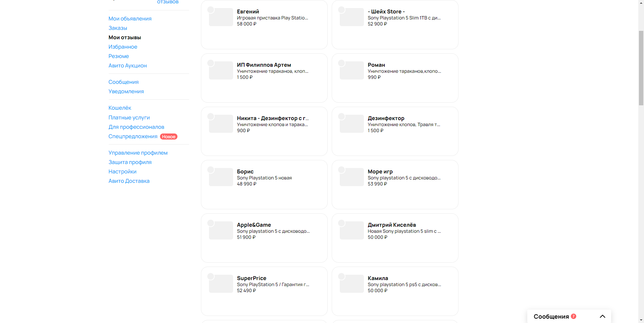Click Apple&Game listing thumbnail

click(221, 230)
